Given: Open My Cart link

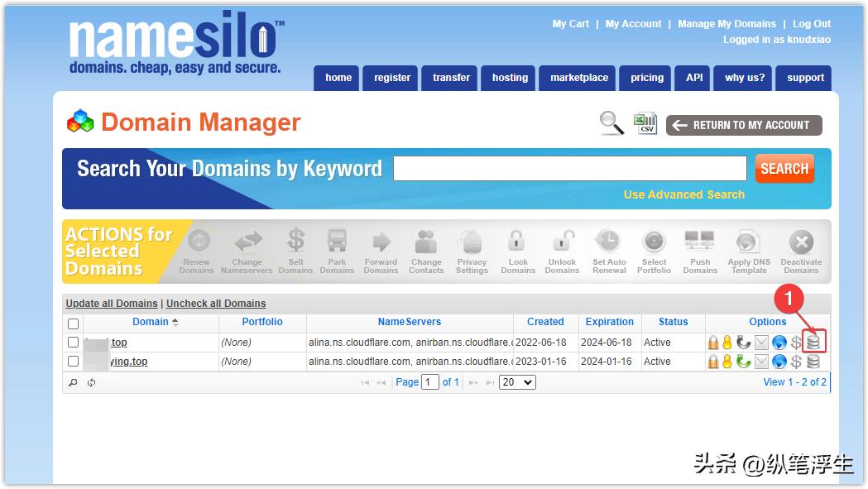Looking at the screenshot, I should tap(570, 24).
